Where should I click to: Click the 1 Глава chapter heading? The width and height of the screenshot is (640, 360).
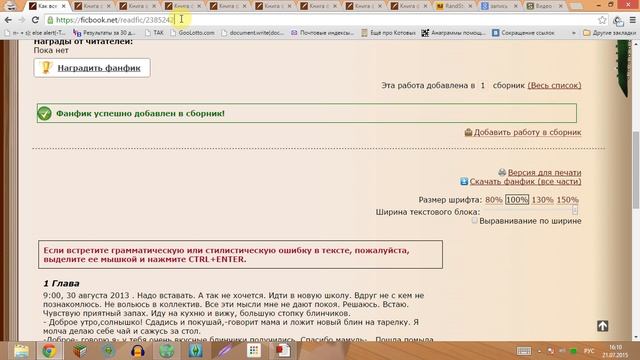[x=61, y=283]
